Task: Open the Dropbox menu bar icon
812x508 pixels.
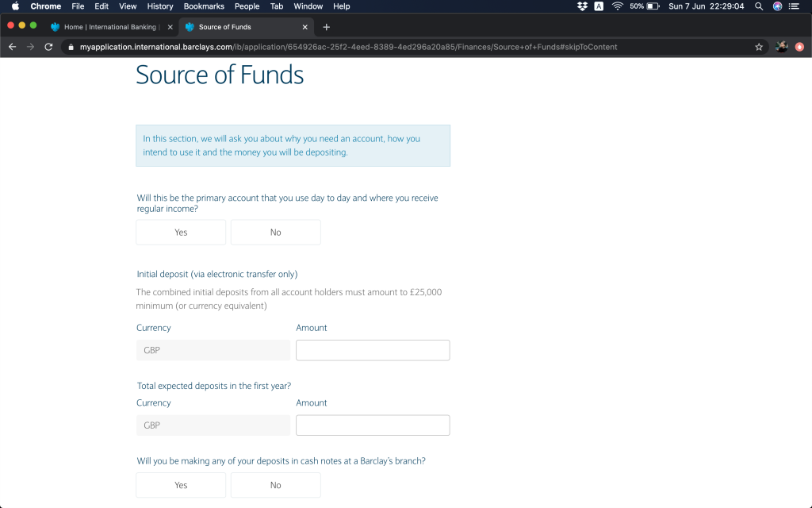Action: (582, 6)
